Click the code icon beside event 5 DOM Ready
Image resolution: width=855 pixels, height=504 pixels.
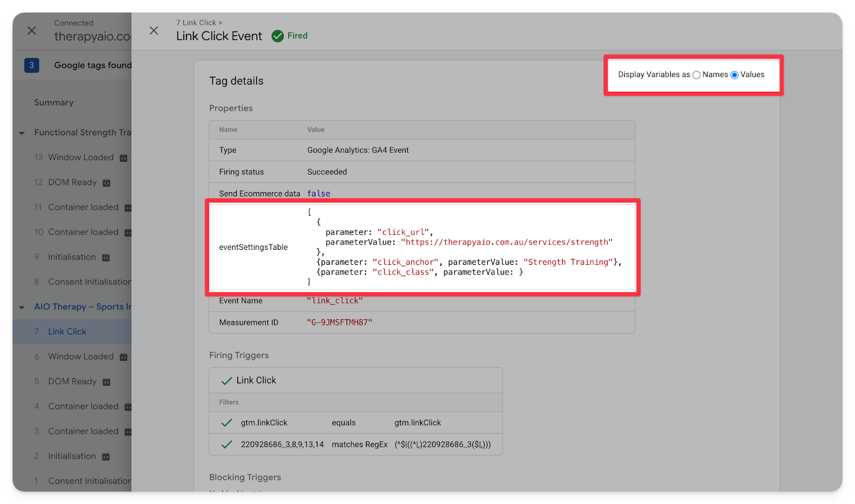point(106,382)
